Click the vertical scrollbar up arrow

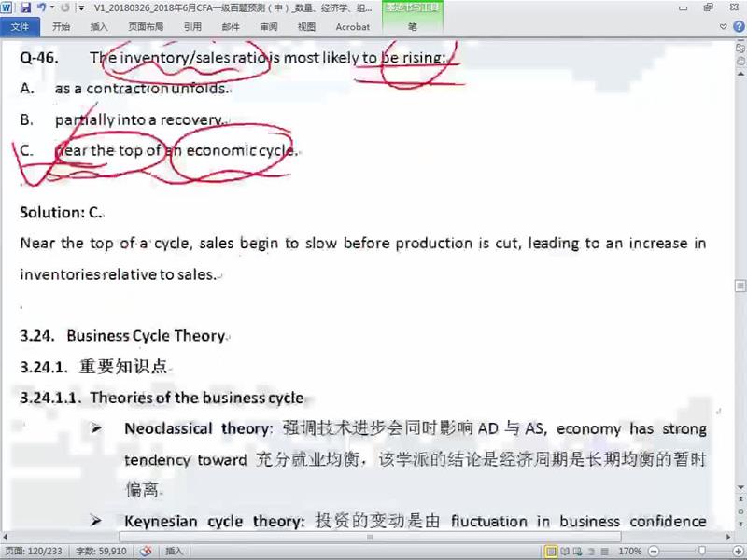(x=740, y=75)
